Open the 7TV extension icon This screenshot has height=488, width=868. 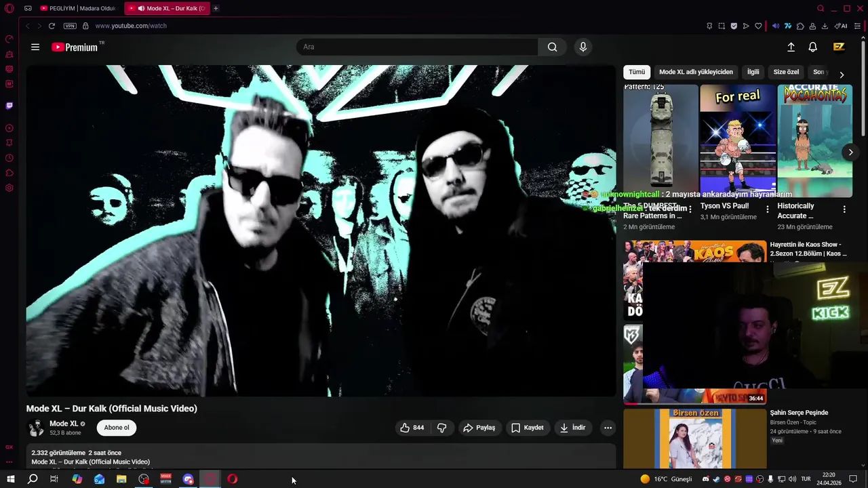click(x=788, y=26)
